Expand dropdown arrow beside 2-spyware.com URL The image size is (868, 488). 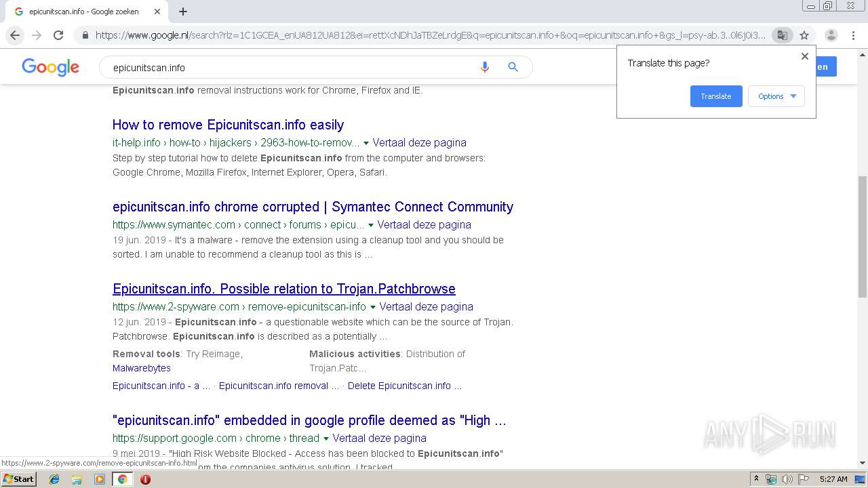click(x=373, y=307)
